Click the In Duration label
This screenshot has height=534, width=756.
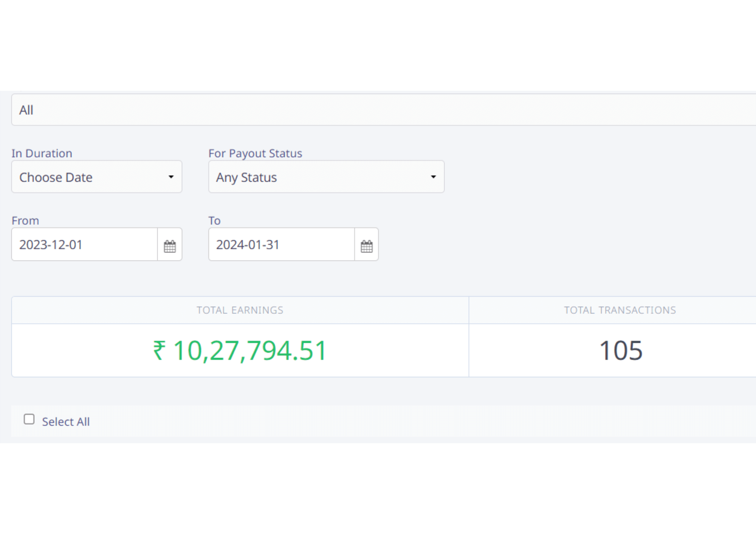pyautogui.click(x=42, y=153)
